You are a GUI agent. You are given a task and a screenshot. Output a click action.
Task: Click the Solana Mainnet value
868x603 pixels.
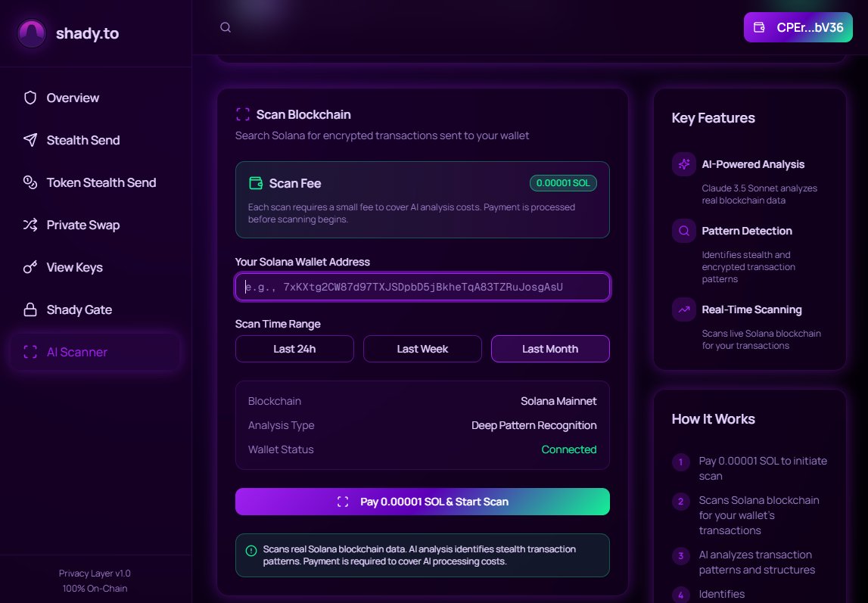(x=558, y=401)
